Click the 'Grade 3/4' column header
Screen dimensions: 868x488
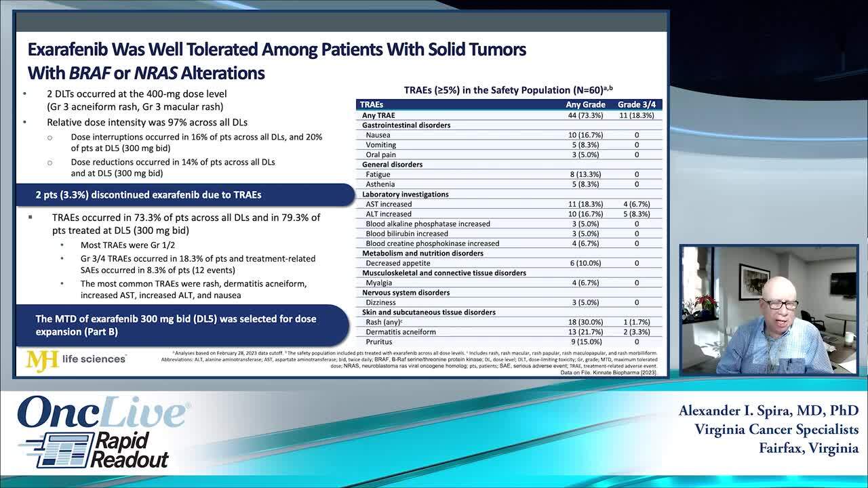[x=637, y=105]
